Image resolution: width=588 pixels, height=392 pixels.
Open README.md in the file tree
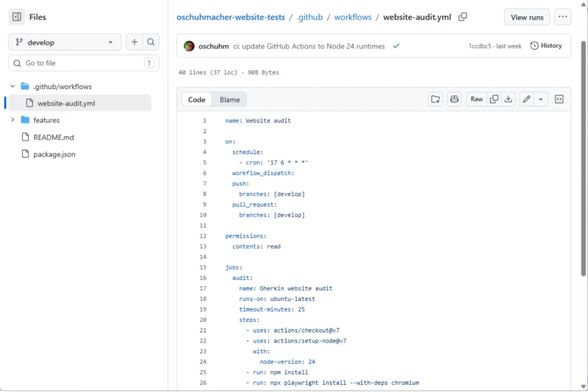pos(53,137)
